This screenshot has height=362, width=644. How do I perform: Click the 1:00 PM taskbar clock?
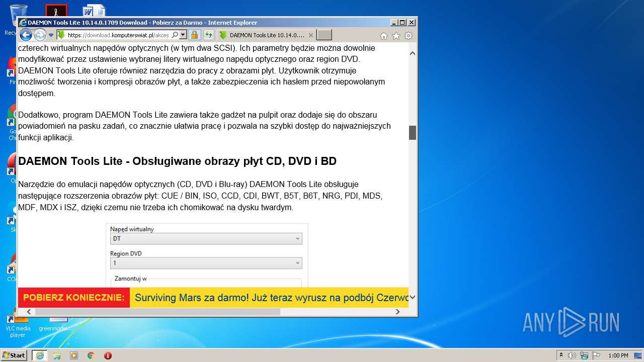click(x=618, y=355)
